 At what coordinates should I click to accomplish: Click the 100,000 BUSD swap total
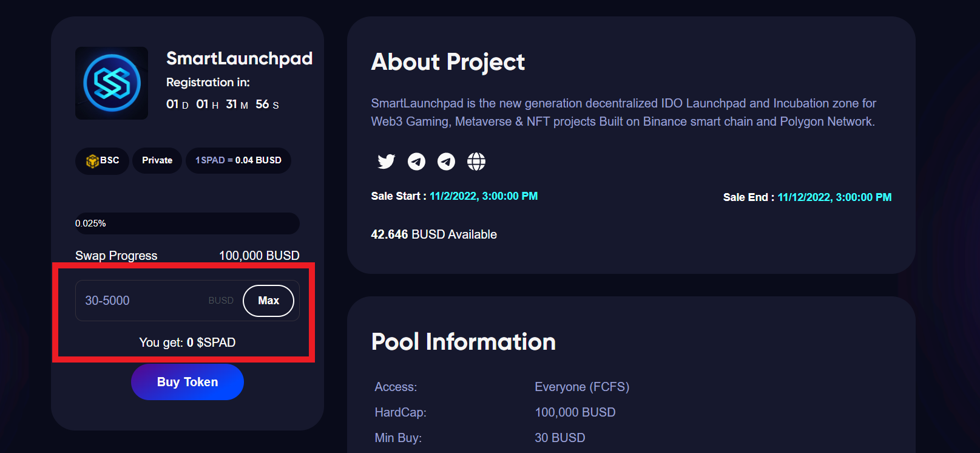click(259, 256)
